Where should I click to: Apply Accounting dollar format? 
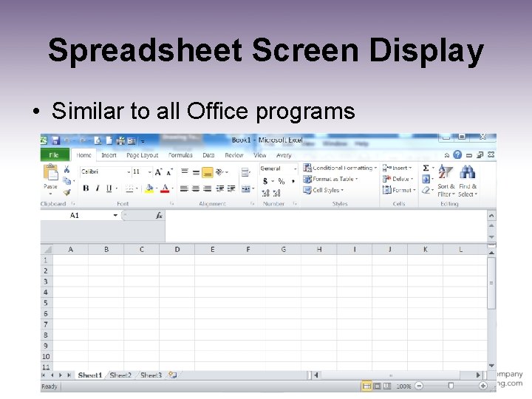tap(265, 181)
